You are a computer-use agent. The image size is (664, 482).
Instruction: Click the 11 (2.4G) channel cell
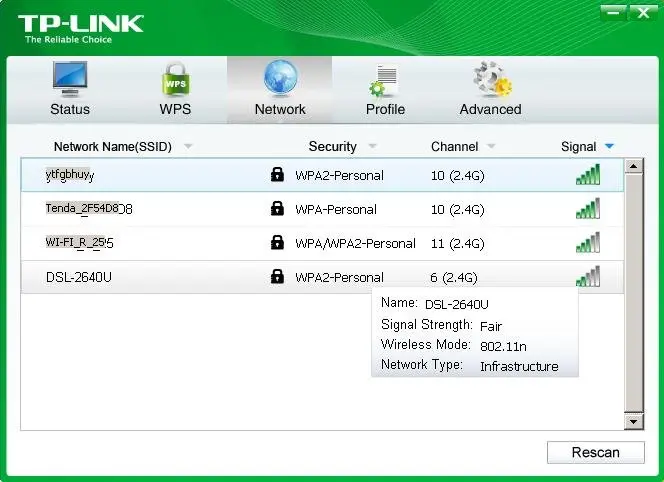457,244
